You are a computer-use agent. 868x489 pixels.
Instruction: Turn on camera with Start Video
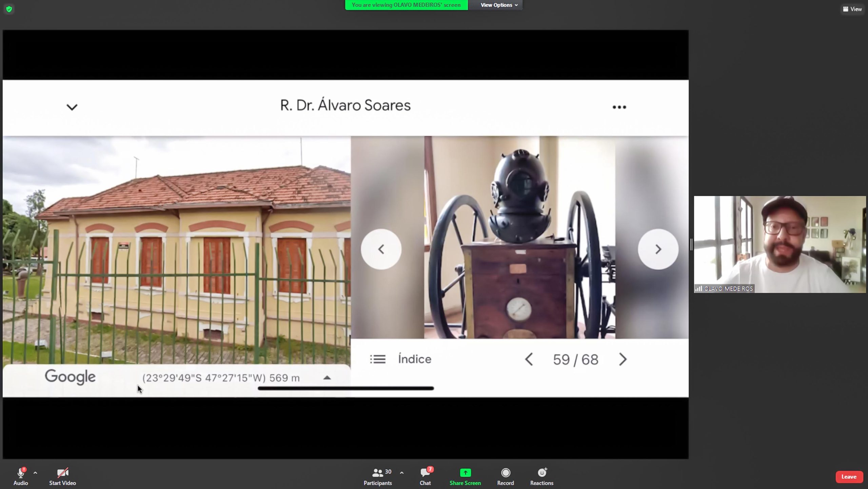(62, 473)
